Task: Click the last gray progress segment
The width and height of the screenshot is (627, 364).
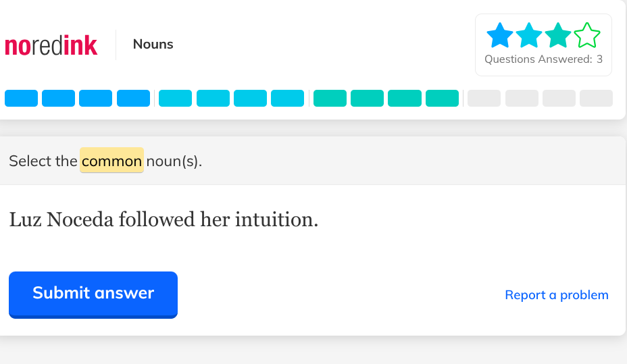Action: tap(596, 99)
